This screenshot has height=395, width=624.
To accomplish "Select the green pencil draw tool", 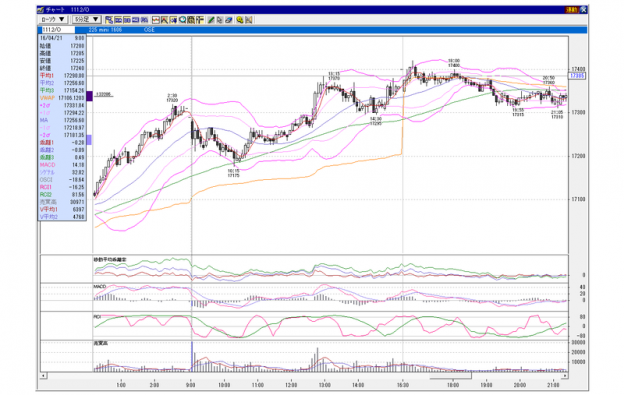I will (x=211, y=19).
